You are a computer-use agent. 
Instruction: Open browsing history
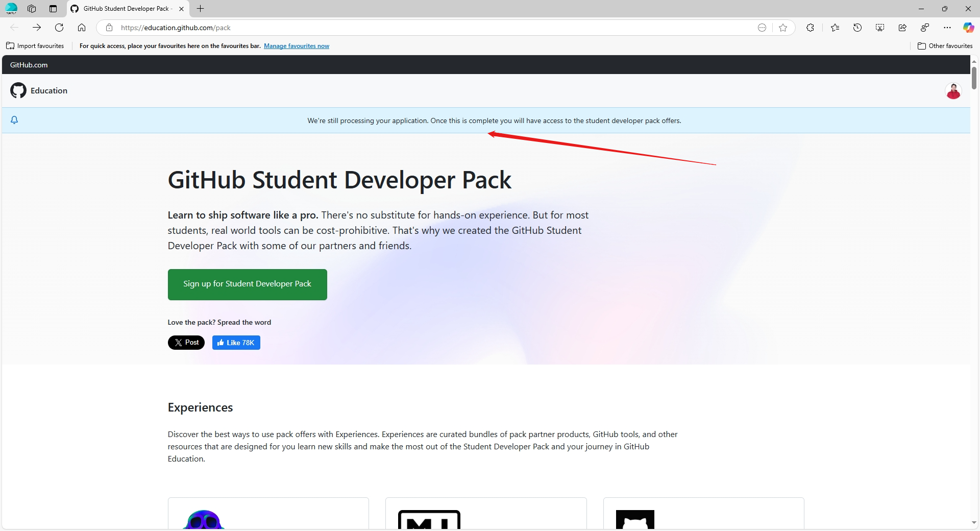(857, 28)
